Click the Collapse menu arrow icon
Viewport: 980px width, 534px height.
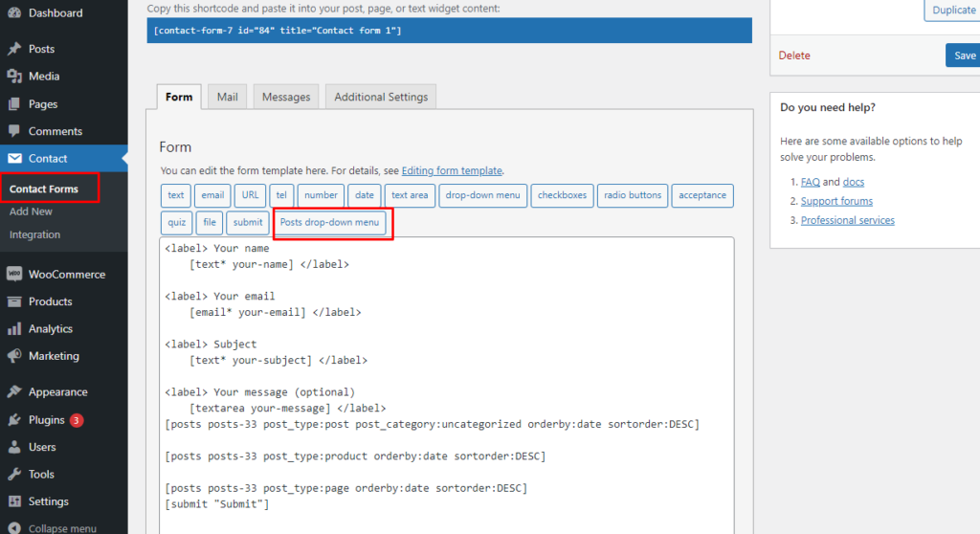[x=14, y=528]
